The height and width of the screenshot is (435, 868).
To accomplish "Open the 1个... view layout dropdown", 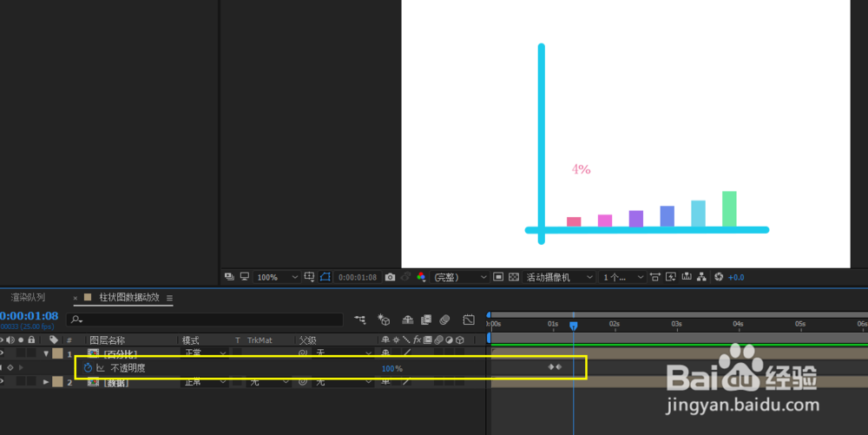I will click(622, 277).
